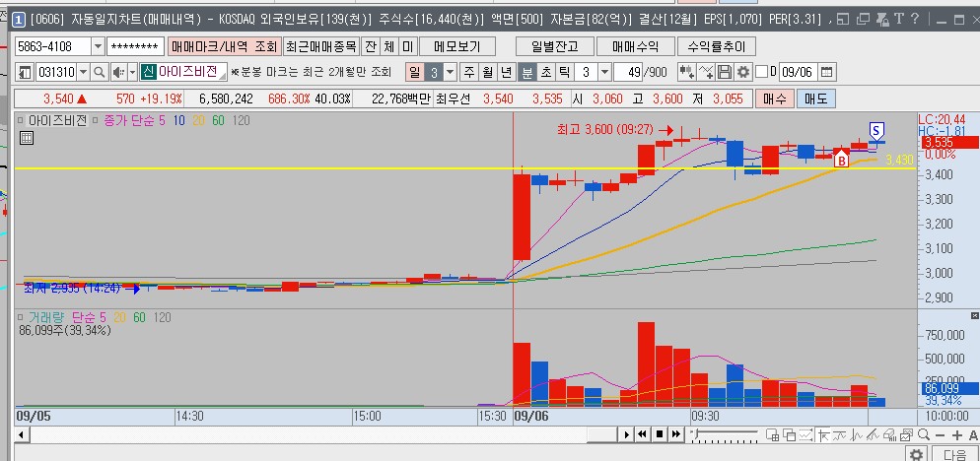Toggle the D checkbox before date field
The image size is (980, 461).
[x=761, y=73]
